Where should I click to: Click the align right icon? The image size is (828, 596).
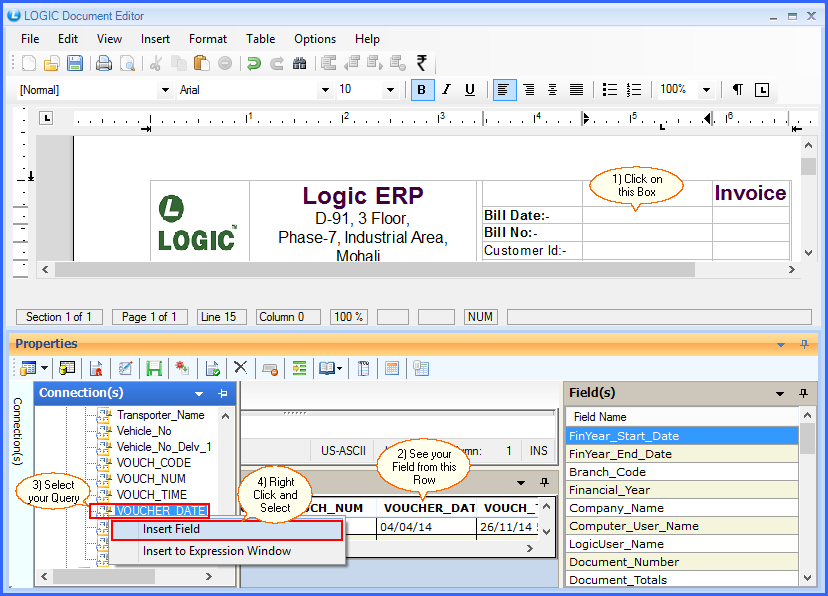[x=529, y=90]
